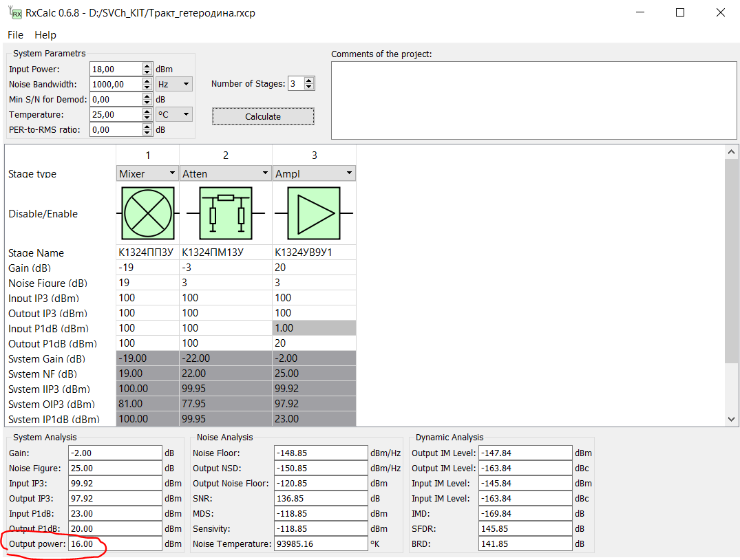This screenshot has height=560, width=740.
Task: Open Stage type dropdown for stage 3 Ampl
Action: 314,173
